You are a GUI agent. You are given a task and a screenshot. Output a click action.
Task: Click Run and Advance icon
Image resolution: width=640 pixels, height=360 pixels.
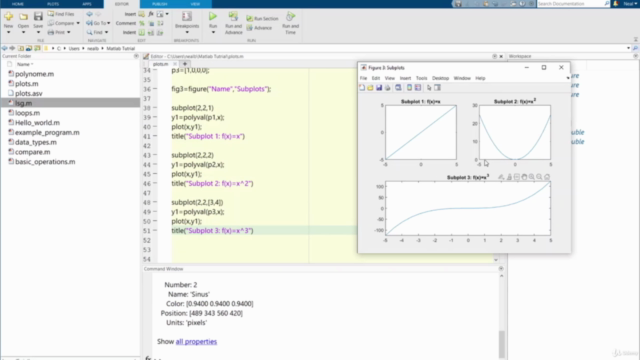click(233, 16)
